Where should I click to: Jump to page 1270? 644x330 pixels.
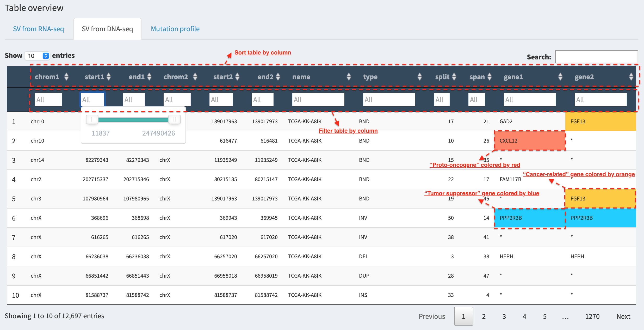592,316
